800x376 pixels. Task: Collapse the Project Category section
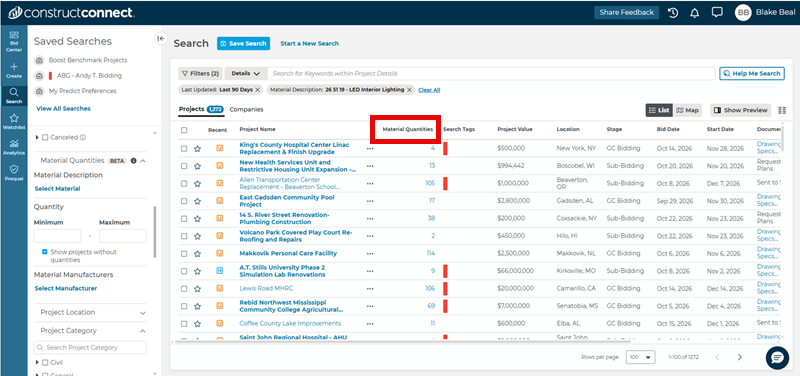(x=143, y=331)
